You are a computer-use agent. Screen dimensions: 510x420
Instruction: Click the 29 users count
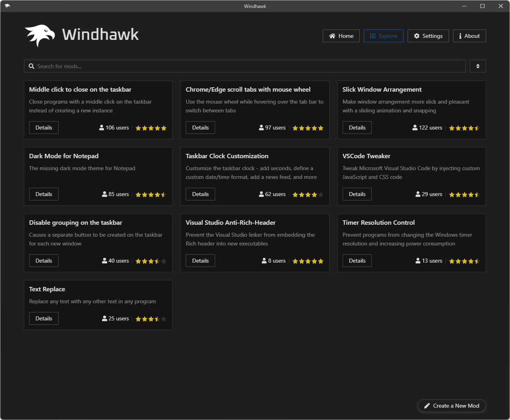[x=429, y=194]
